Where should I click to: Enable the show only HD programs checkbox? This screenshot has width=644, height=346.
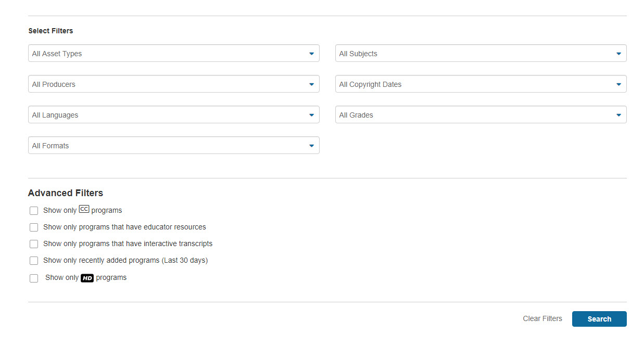click(34, 278)
